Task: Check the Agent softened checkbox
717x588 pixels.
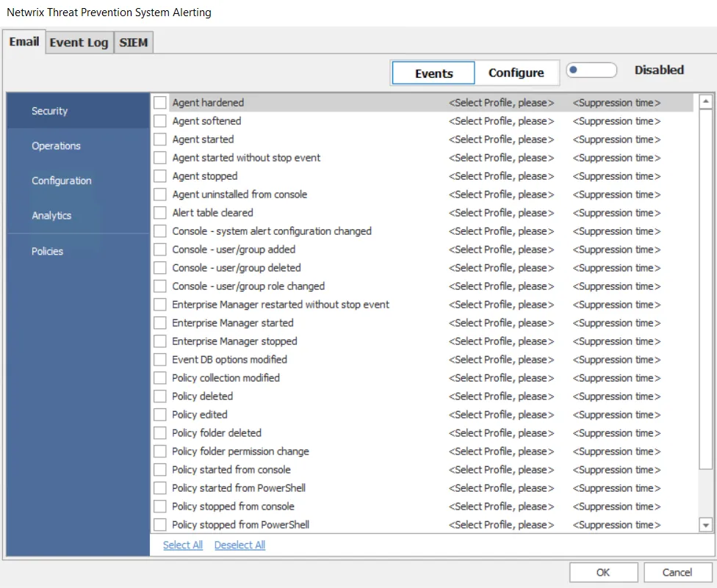Action: [159, 121]
